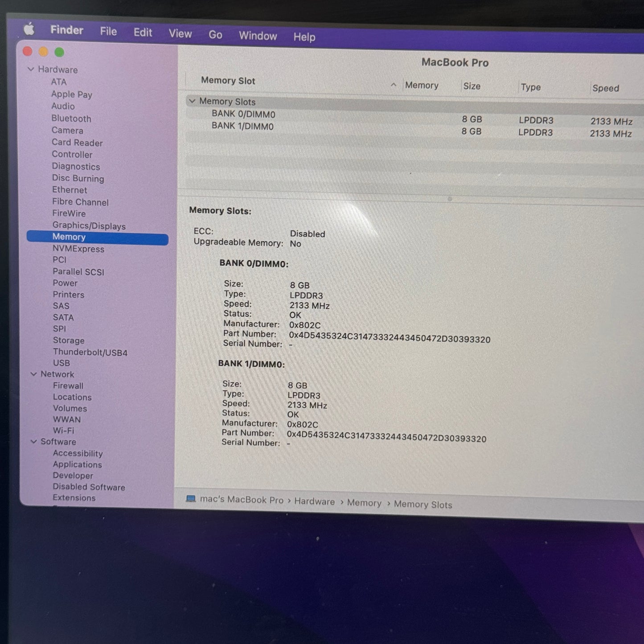Select SAS in the sidebar
The image size is (644, 644).
[x=61, y=306]
